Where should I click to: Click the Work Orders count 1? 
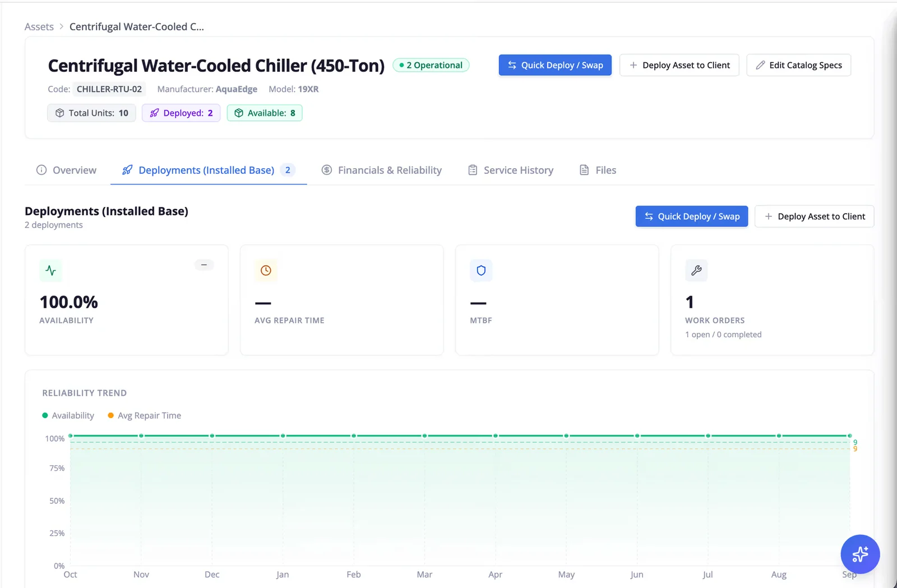pyautogui.click(x=690, y=302)
